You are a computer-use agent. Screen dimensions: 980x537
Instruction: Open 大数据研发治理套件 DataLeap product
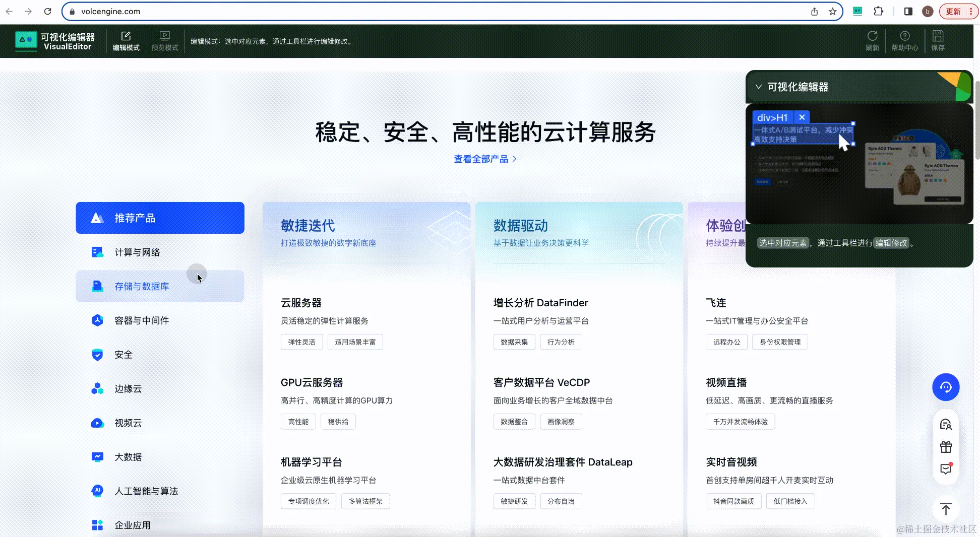pos(563,462)
